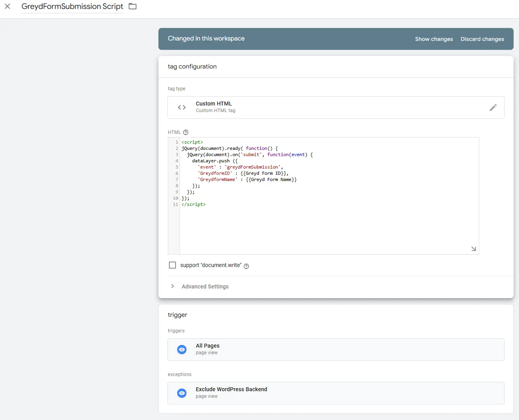Image resolution: width=519 pixels, height=420 pixels.
Task: Click the tag configuration heading
Action: (192, 67)
